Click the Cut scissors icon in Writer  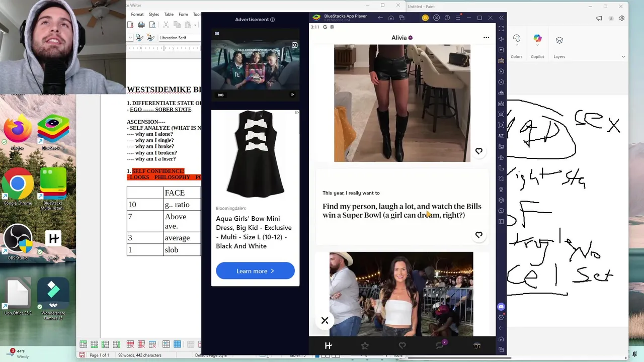tap(166, 25)
